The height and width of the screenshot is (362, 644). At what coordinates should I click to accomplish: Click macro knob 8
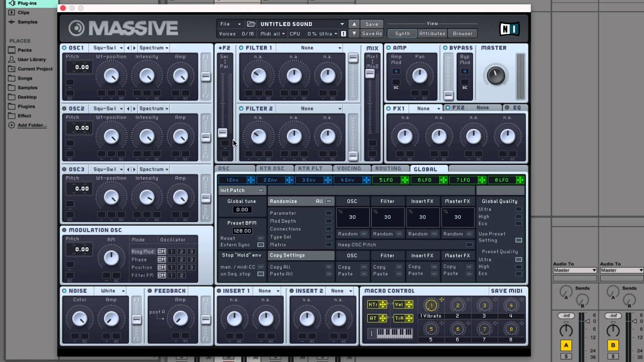coord(511,329)
